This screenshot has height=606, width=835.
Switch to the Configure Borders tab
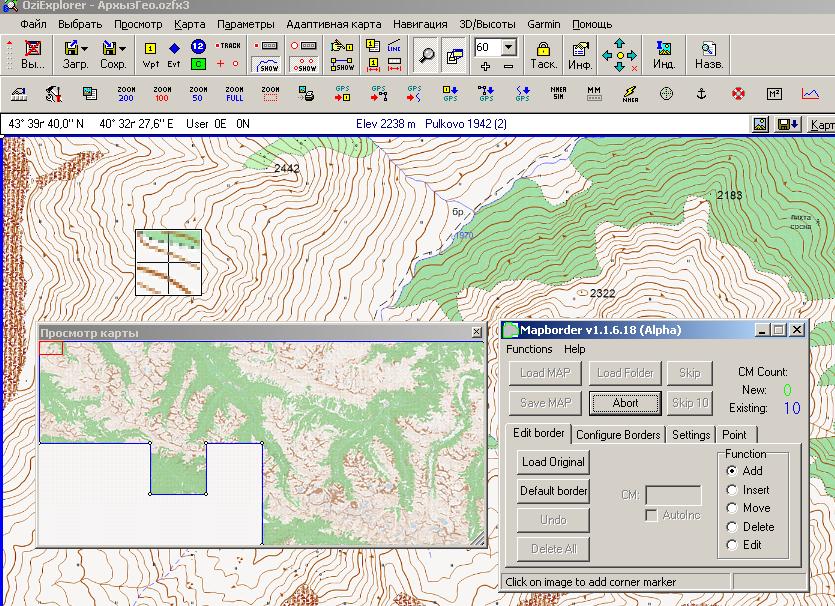click(x=618, y=435)
